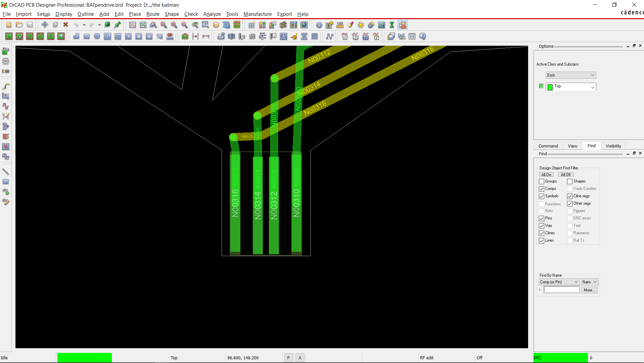Click the ODB export icon
The width and height of the screenshot is (644, 363).
pyautogui.click(x=221, y=36)
